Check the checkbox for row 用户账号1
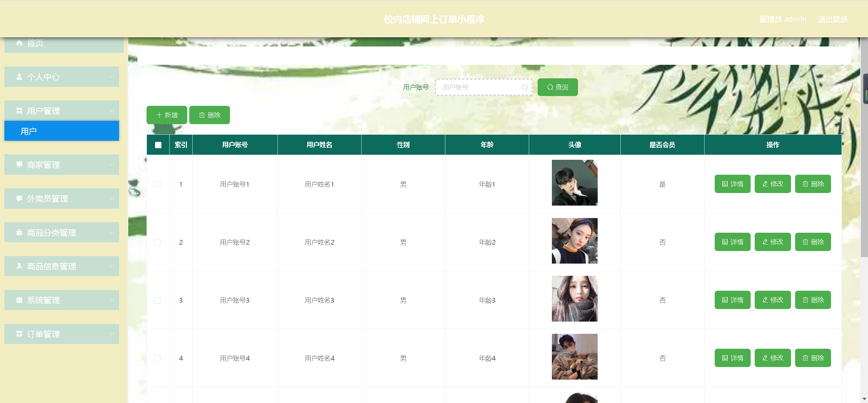This screenshot has width=868, height=403. coord(157,184)
